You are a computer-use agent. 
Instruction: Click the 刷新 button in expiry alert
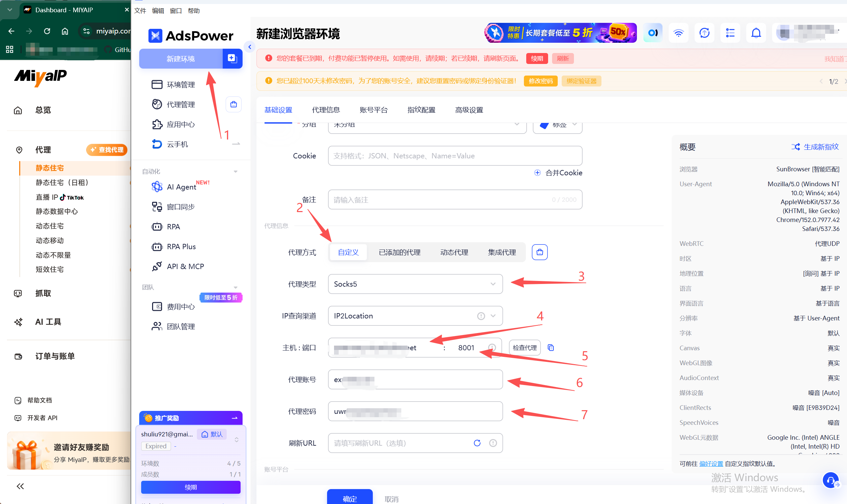click(563, 58)
